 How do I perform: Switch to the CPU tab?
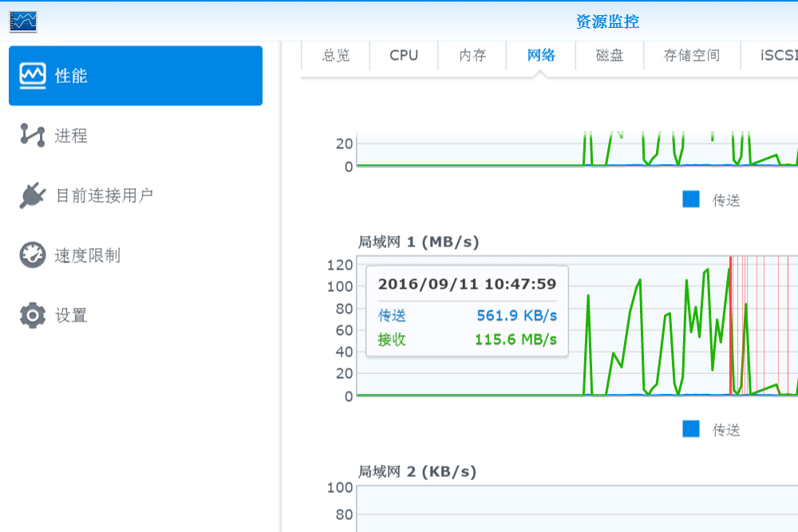pos(403,55)
